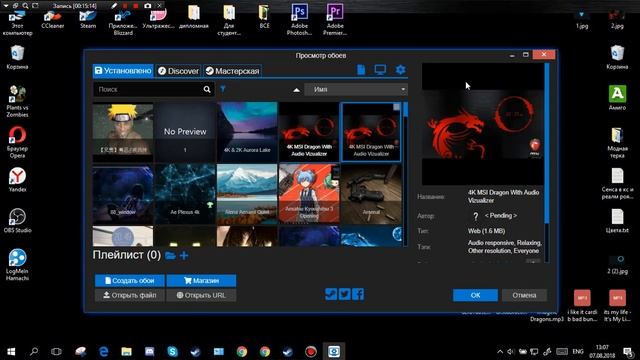Open LogMeIn Hamachi desktop icon

point(17,264)
